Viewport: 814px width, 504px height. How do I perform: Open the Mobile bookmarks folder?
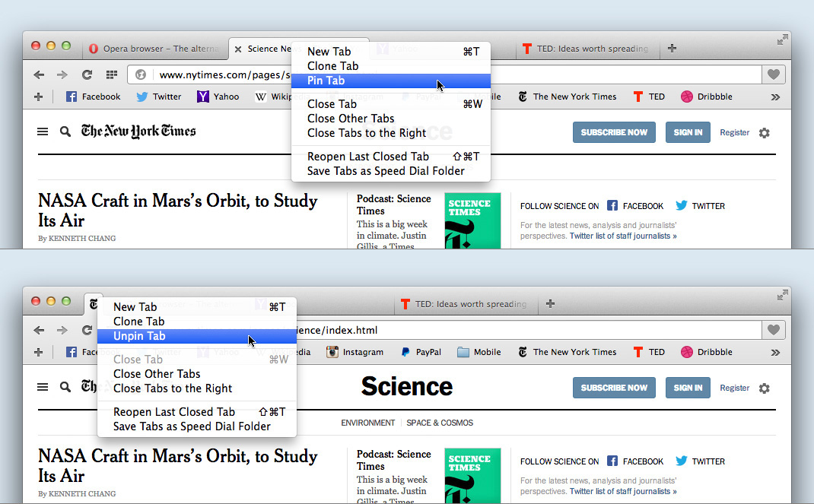(x=478, y=352)
